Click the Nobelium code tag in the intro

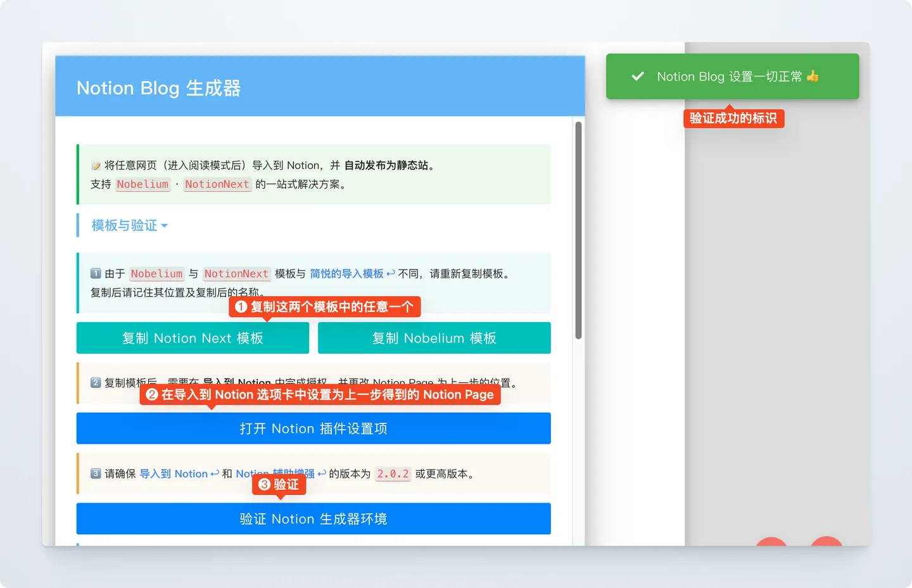[x=142, y=184]
